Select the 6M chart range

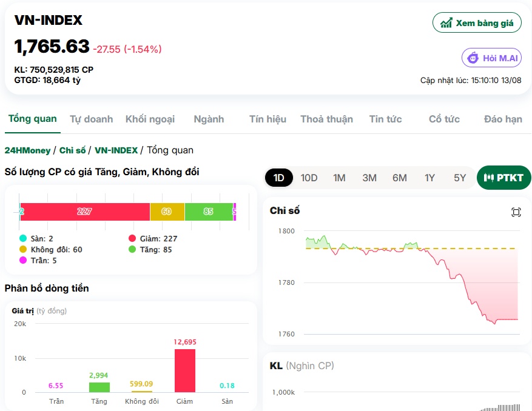pos(399,178)
